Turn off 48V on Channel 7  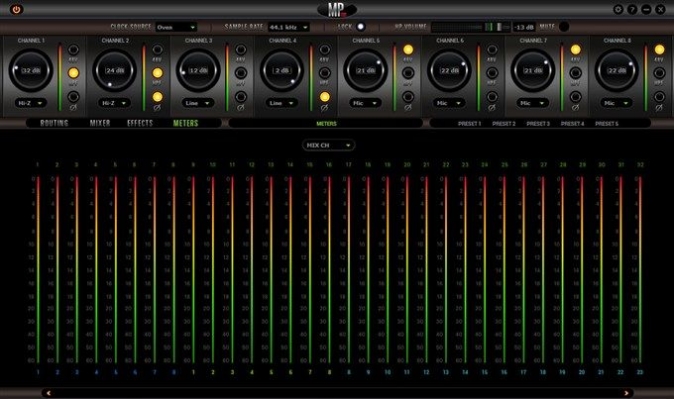point(576,49)
